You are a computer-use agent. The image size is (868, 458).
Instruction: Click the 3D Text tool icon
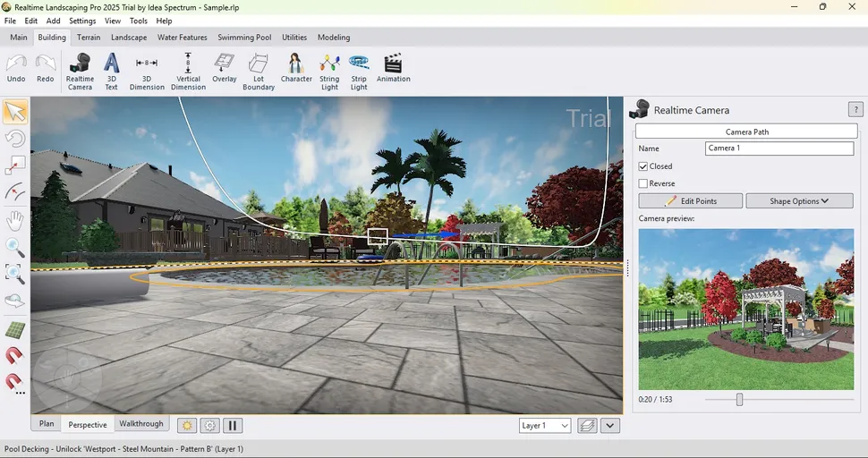[x=111, y=72]
